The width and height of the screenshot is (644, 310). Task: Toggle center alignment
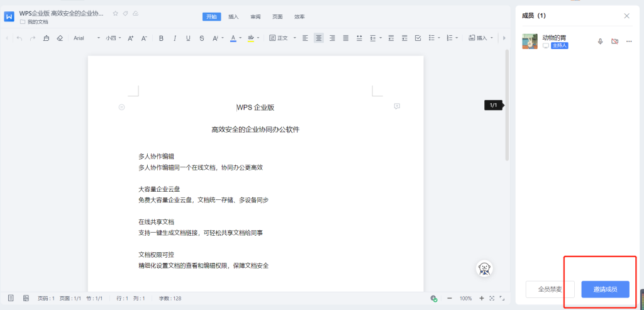tap(319, 38)
